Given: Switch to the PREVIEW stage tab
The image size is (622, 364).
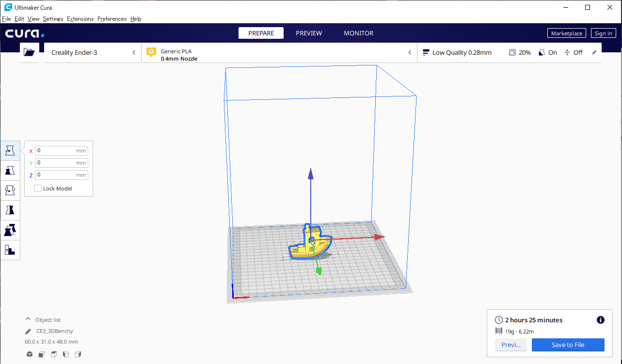Looking at the screenshot, I should pyautogui.click(x=309, y=33).
